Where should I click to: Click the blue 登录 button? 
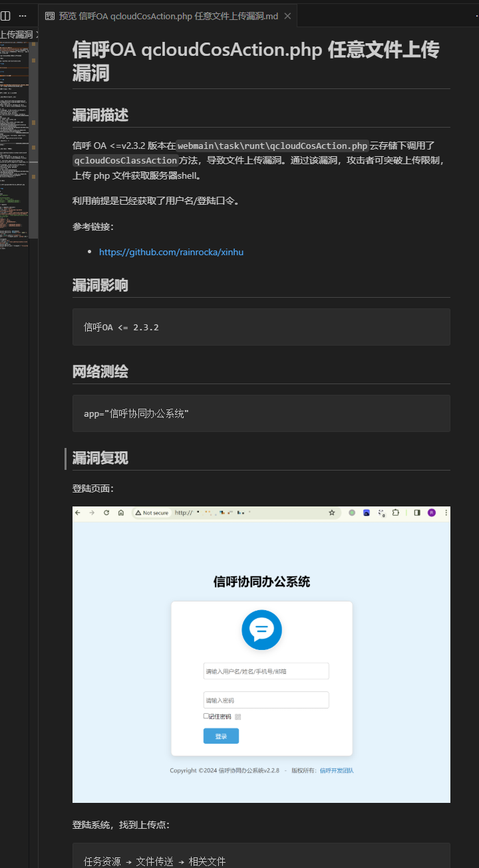[221, 736]
